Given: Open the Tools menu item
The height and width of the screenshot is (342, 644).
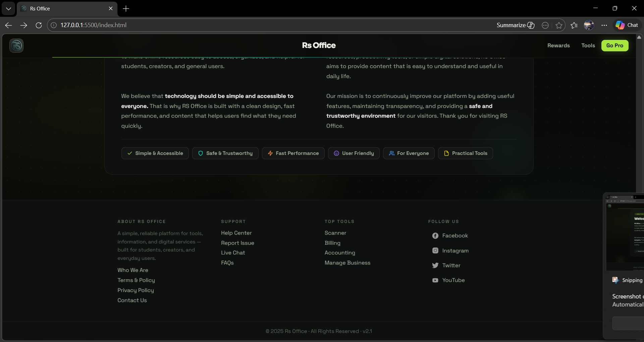Looking at the screenshot, I should (588, 46).
